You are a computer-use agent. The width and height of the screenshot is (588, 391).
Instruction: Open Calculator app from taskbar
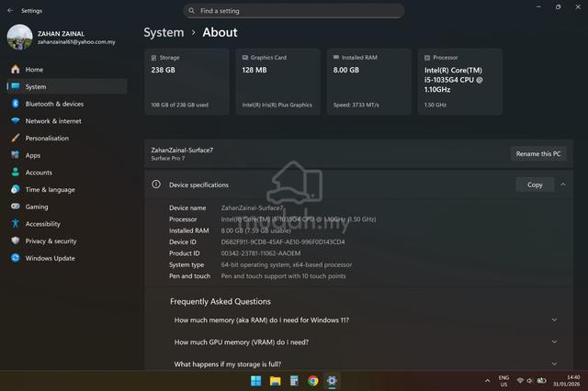(x=294, y=381)
